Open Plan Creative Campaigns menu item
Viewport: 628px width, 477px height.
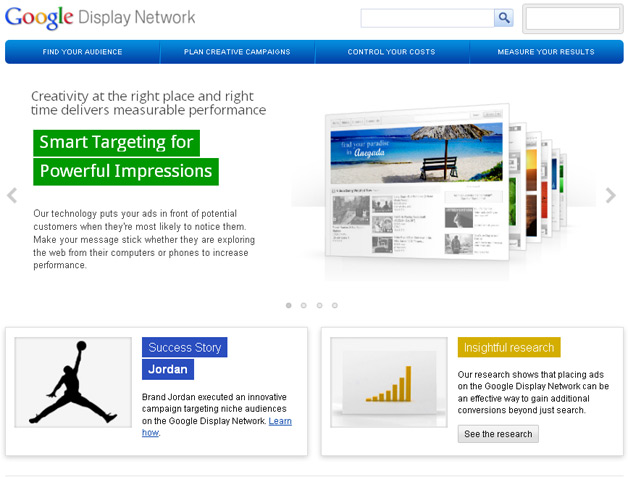point(237,52)
